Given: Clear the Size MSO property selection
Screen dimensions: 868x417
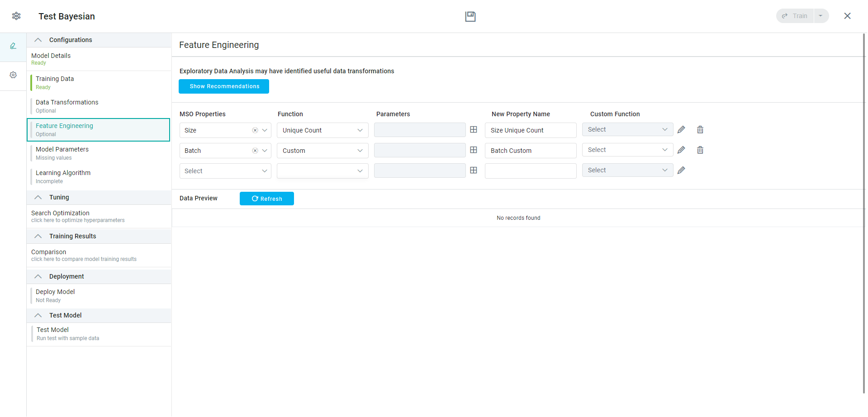Looking at the screenshot, I should (x=255, y=130).
